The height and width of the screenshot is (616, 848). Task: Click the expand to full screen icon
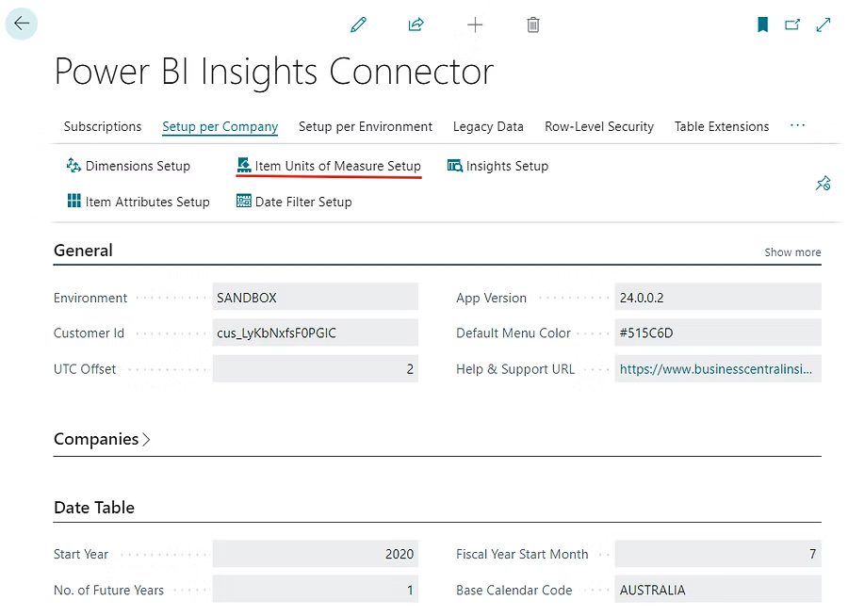824,25
